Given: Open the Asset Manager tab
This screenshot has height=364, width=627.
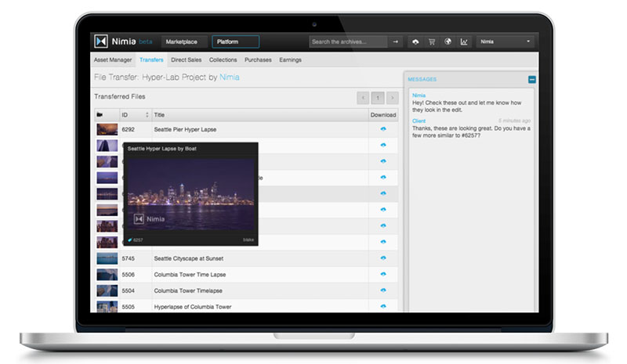Looking at the screenshot, I should pos(113,60).
